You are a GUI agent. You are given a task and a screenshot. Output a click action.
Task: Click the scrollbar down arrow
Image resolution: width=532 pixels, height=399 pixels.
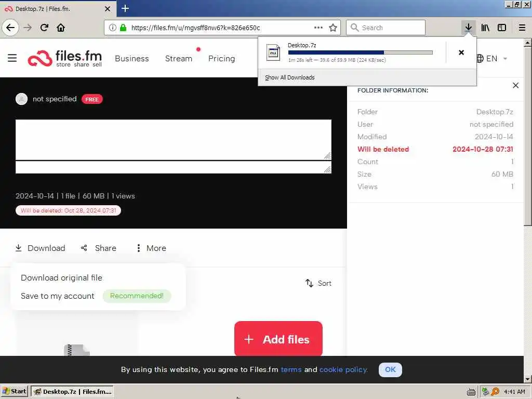[527, 379]
